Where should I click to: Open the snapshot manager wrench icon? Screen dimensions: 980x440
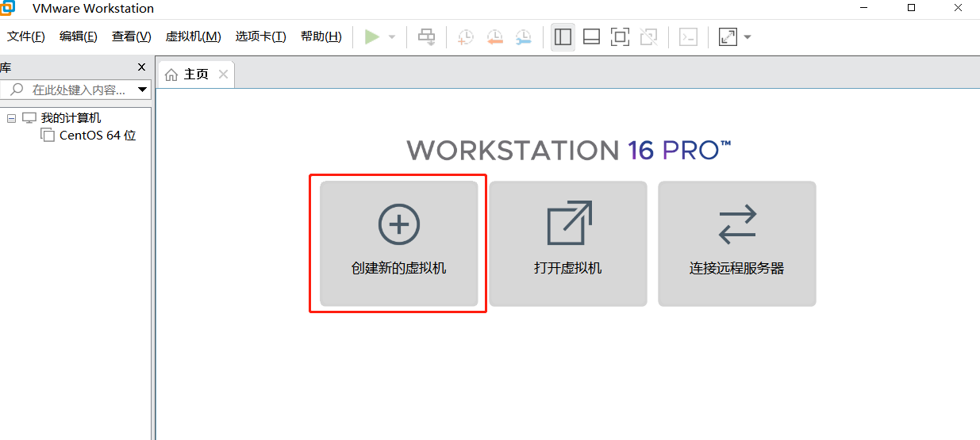coord(524,36)
